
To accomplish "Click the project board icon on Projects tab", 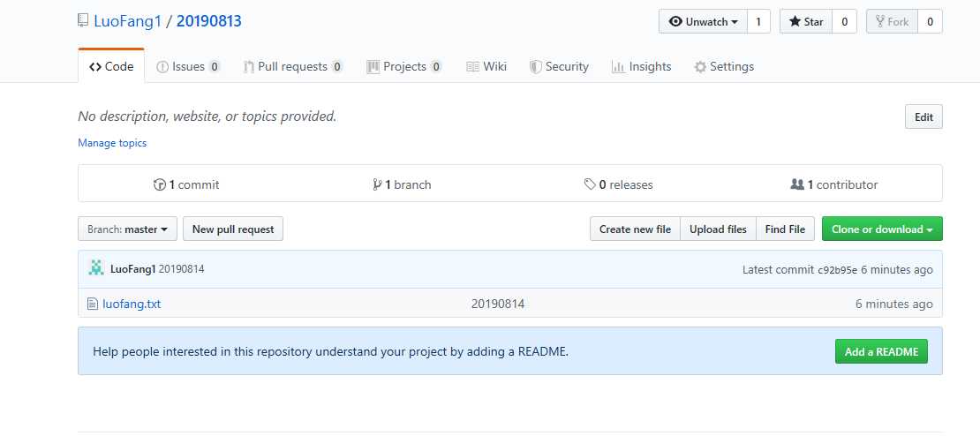I will [x=373, y=67].
